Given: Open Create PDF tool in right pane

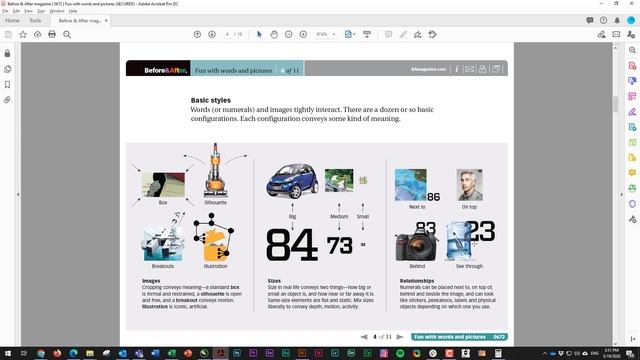Looking at the screenshot, I should click(x=632, y=66).
